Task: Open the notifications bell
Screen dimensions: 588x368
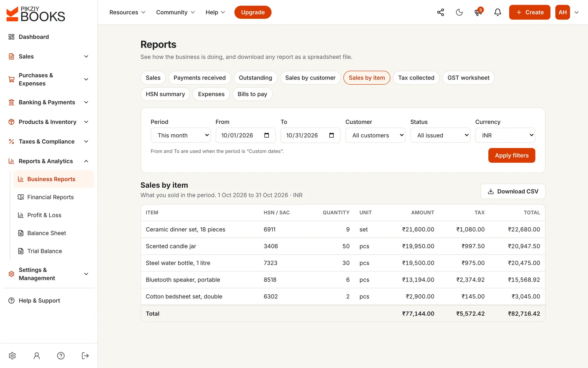Action: [498, 12]
